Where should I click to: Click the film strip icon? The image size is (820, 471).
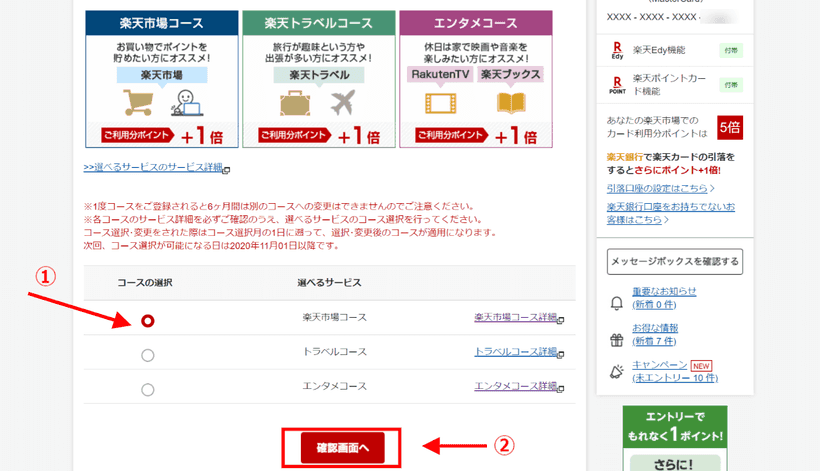pyautogui.click(x=441, y=103)
